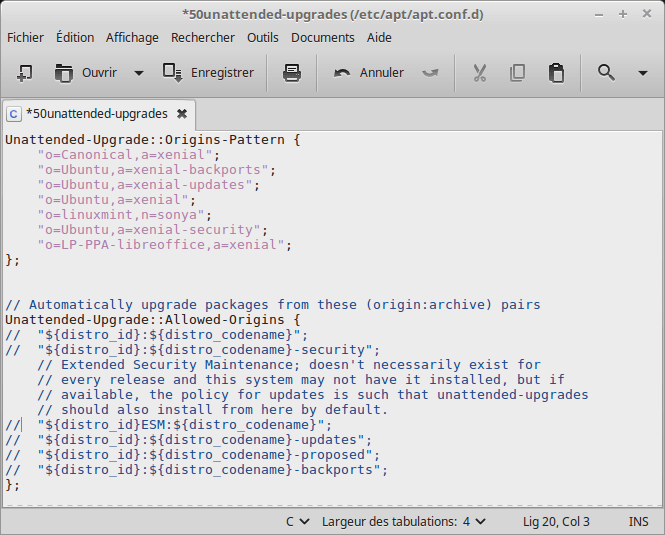
Task: Click the "o=Ubuntu,a=xenial-backports" line
Action: coord(156,170)
